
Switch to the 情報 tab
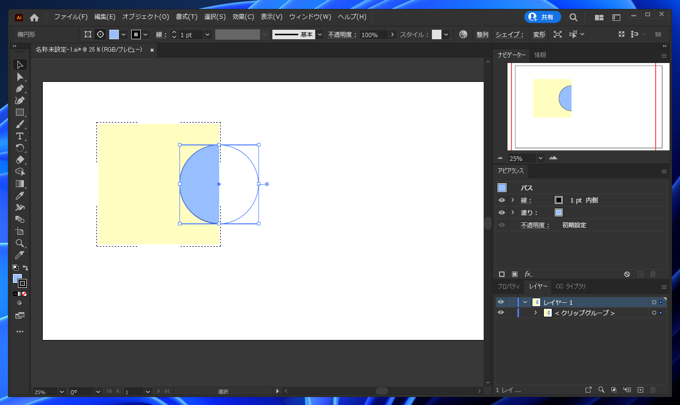click(x=540, y=55)
